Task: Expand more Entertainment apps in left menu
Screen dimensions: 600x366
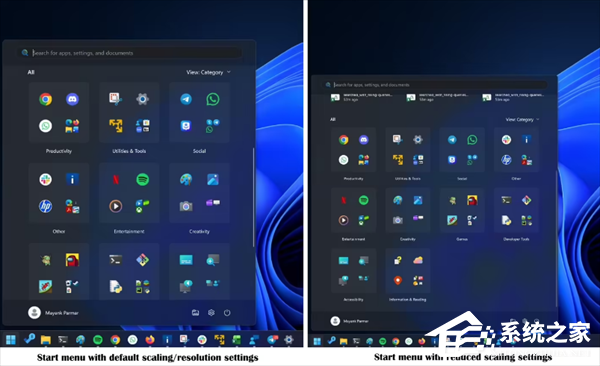Action: (x=142, y=206)
